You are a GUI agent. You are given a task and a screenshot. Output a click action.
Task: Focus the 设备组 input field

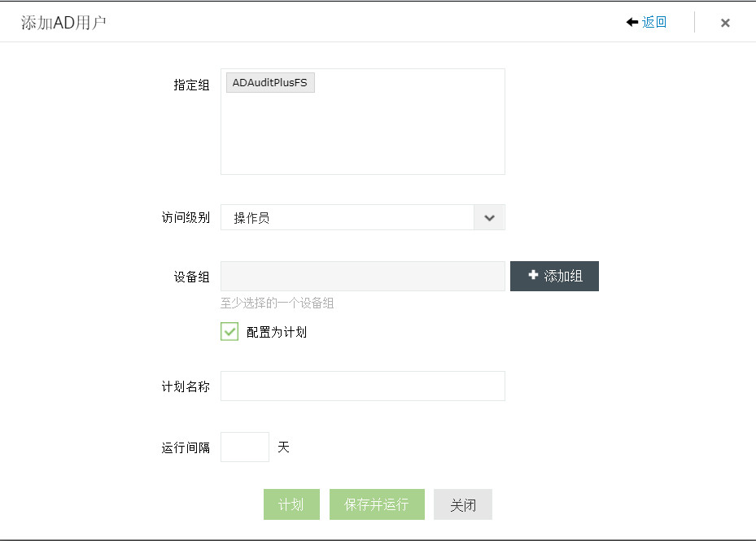362,277
